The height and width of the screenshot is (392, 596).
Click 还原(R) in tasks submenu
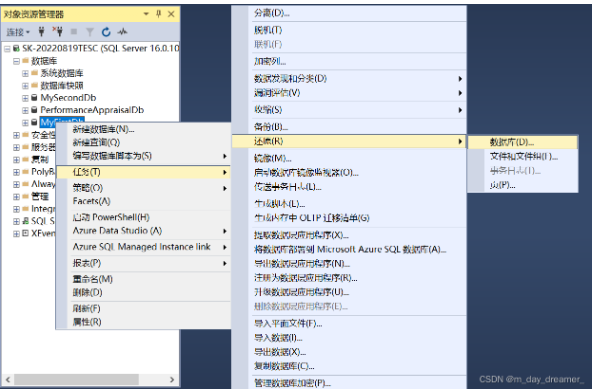click(349, 141)
